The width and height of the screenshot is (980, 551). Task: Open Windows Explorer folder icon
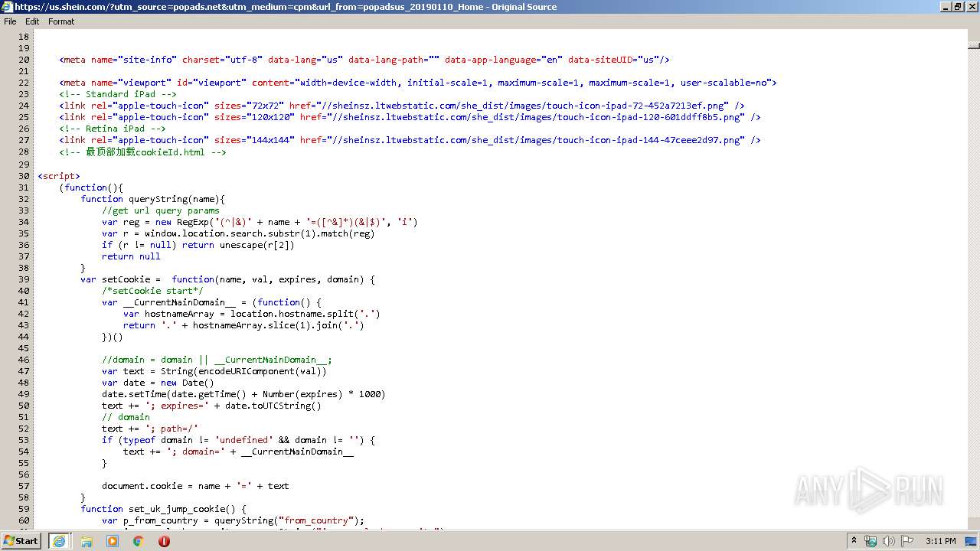click(87, 540)
